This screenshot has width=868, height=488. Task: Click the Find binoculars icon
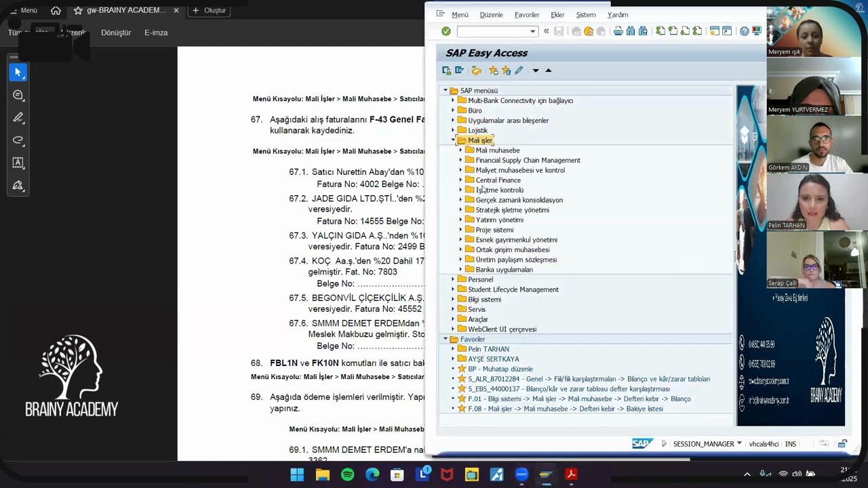[630, 31]
